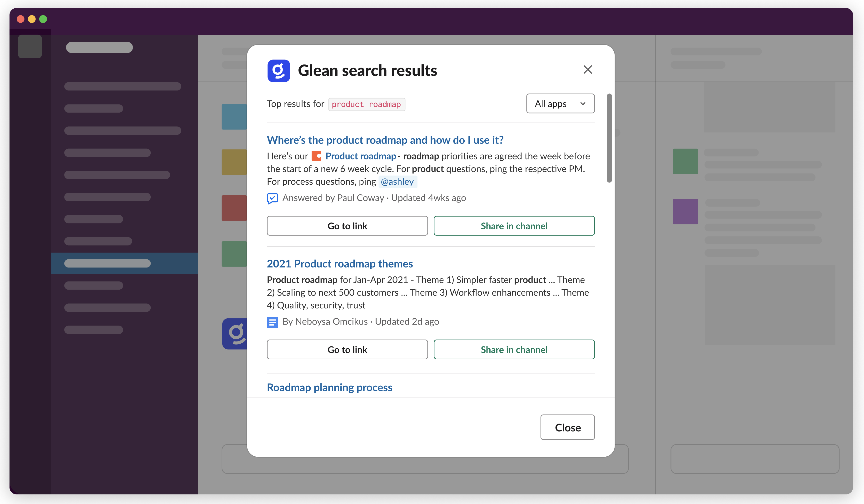Click the Glean logo in the dialog header
Image resolution: width=864 pixels, height=504 pixels.
[278, 71]
